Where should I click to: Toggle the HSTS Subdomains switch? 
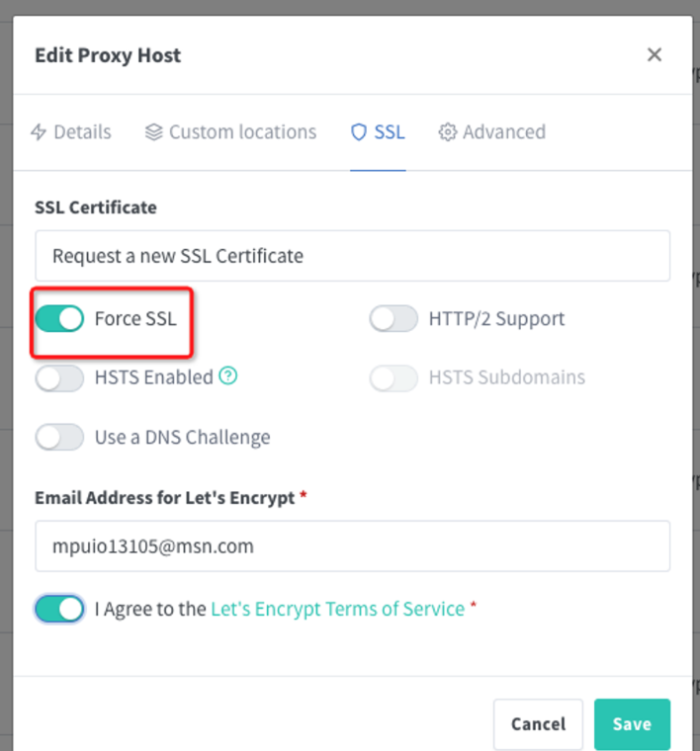tap(394, 377)
